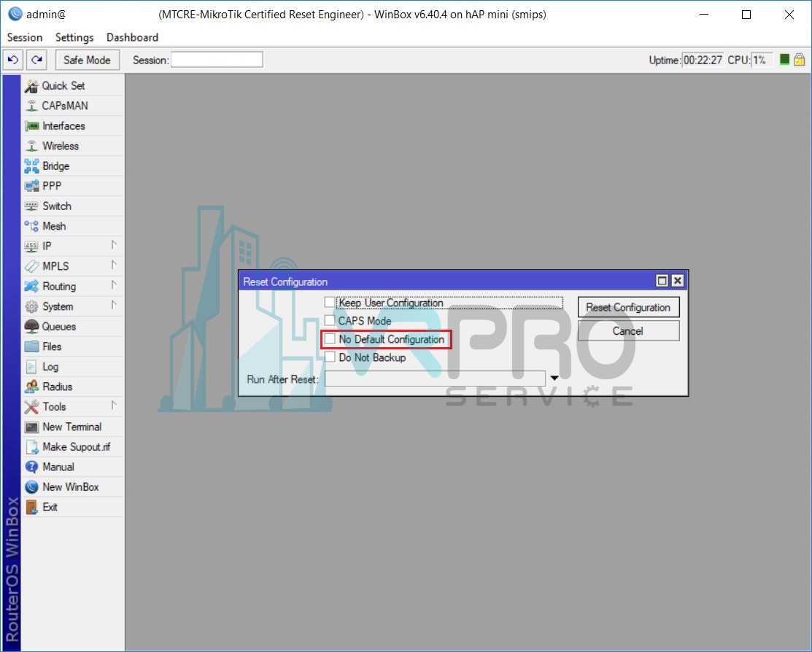
Task: Click the WinBox logo in title bar
Action: 15,14
